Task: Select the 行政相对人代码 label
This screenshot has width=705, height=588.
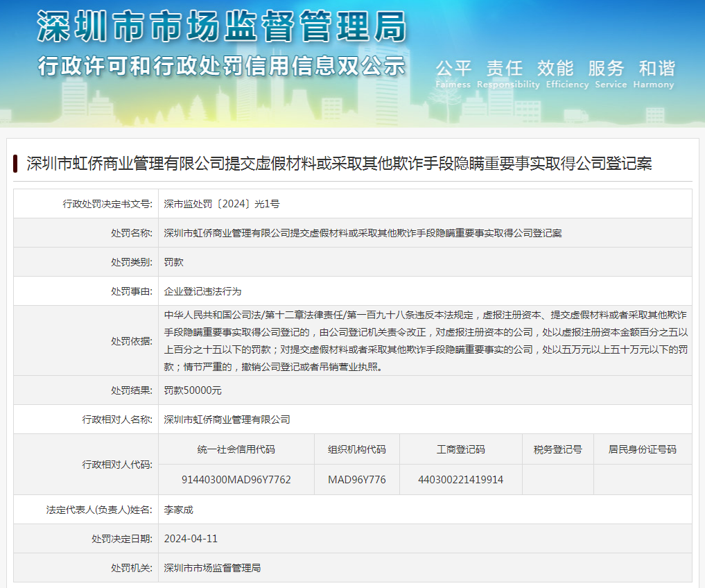Action: pyautogui.click(x=117, y=465)
